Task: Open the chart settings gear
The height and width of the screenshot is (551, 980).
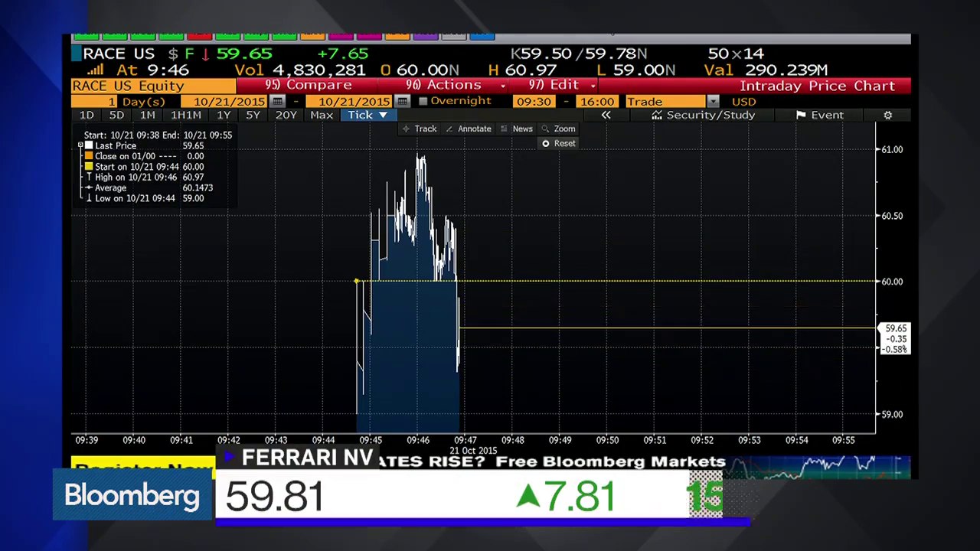Action: pyautogui.click(x=888, y=115)
